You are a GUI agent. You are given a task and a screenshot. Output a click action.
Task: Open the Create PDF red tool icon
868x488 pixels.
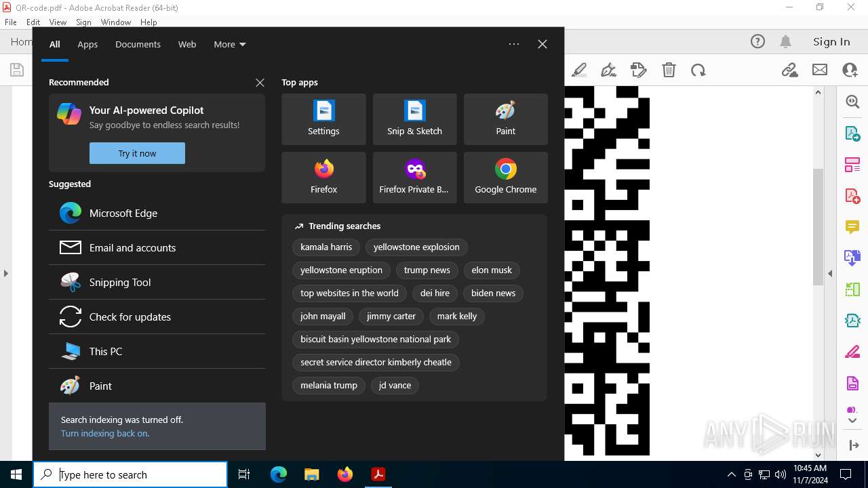[x=852, y=196]
